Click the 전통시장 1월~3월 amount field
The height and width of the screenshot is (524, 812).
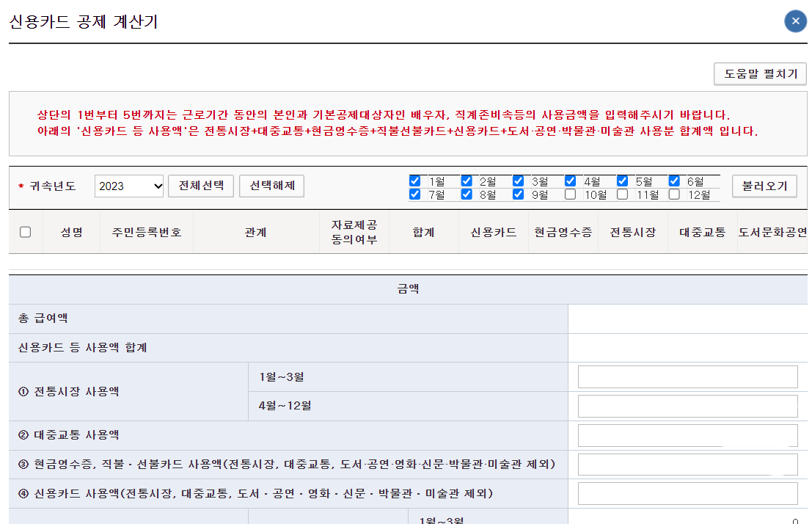pos(687,376)
